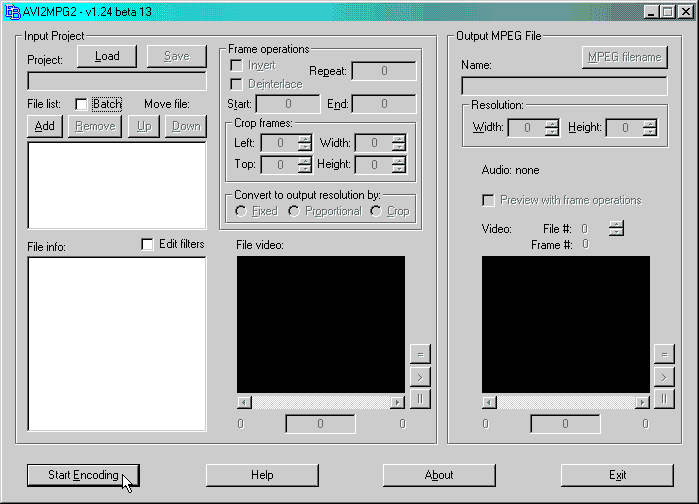Image resolution: width=699 pixels, height=504 pixels.
Task: Click the Repeat input field
Action: tap(384, 71)
